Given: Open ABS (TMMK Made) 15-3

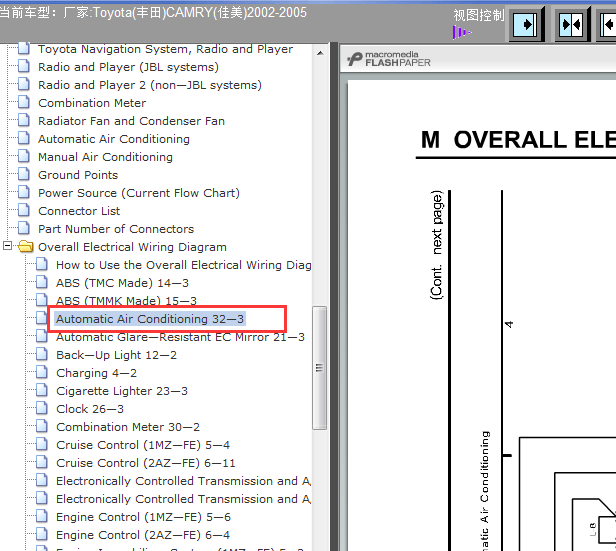Looking at the screenshot, I should (126, 301).
